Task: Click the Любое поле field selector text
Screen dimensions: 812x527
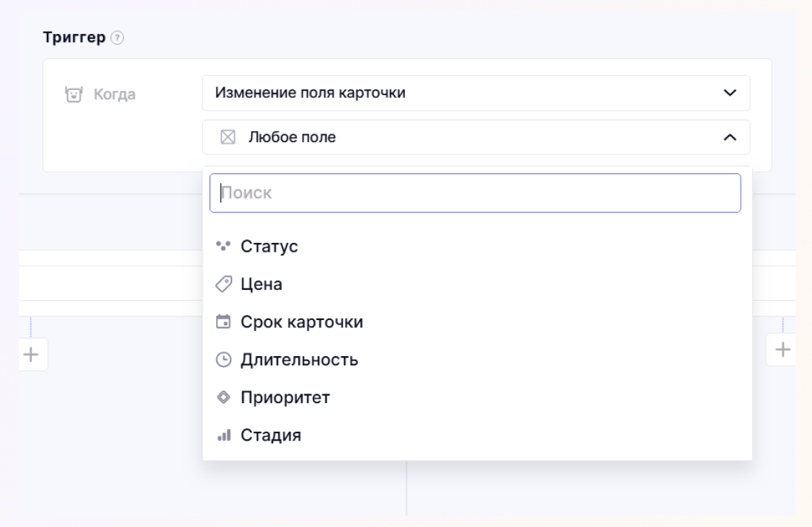Action: pos(292,137)
